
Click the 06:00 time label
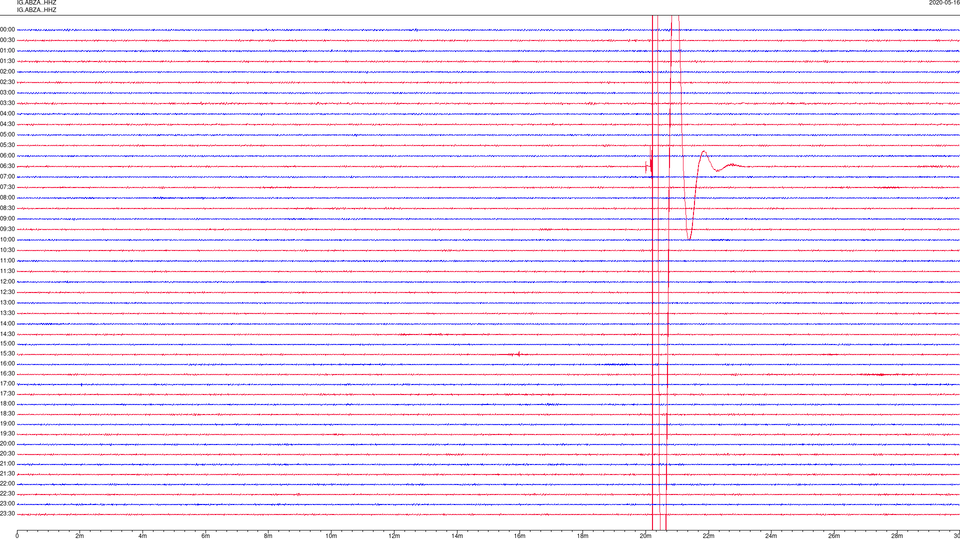point(7,156)
